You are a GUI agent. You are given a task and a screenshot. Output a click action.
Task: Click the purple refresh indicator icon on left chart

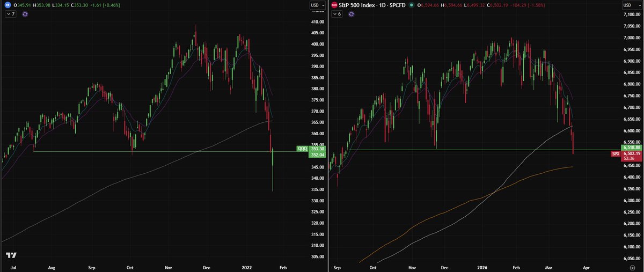click(x=25, y=14)
